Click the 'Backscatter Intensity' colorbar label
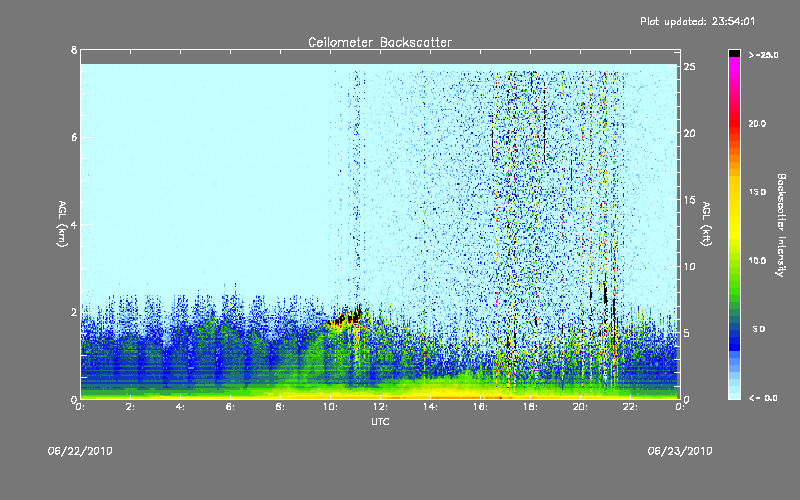 [781, 225]
